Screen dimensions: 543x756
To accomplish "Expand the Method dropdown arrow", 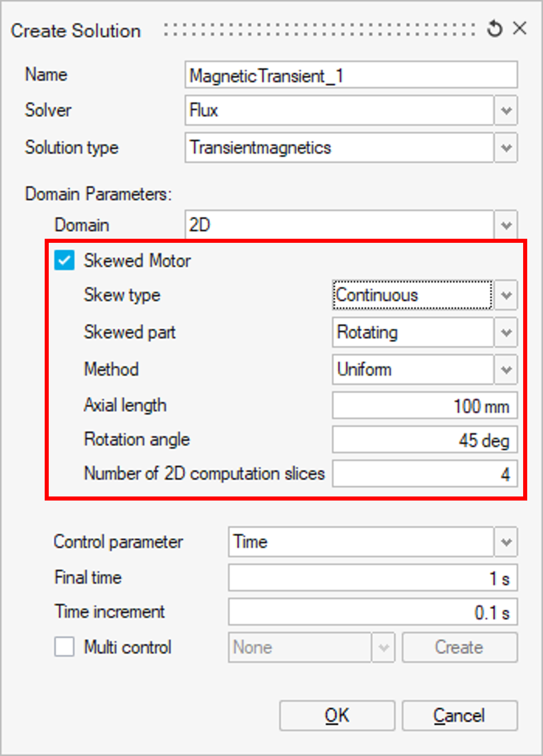I will 506,370.
